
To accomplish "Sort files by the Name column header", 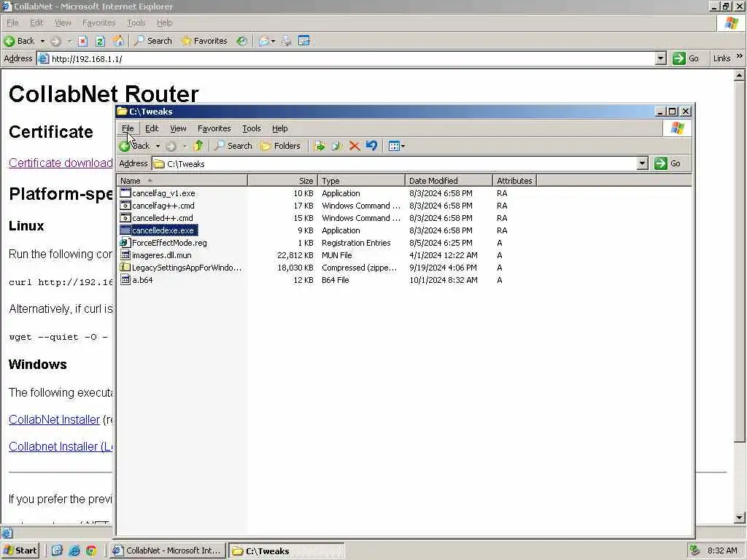I will pos(182,181).
